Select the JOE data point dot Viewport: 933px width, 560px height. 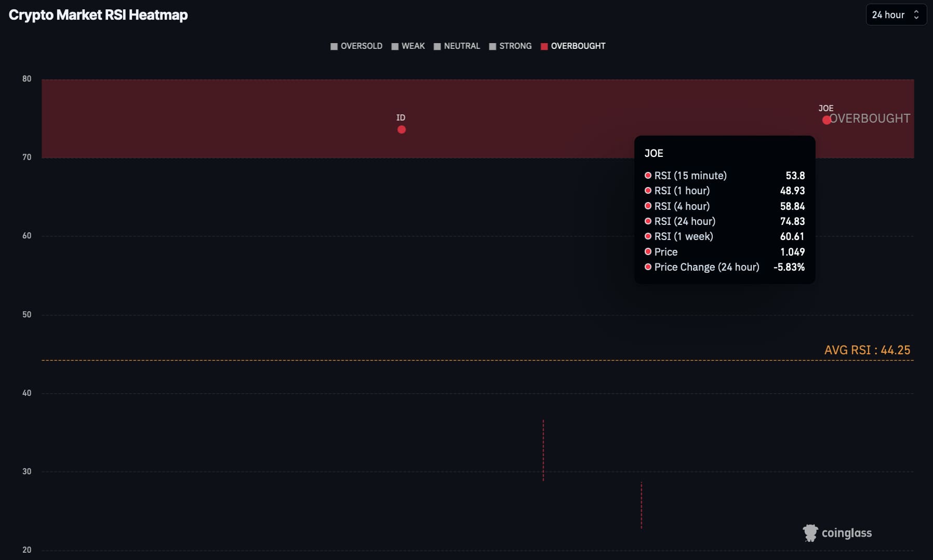pyautogui.click(x=827, y=120)
